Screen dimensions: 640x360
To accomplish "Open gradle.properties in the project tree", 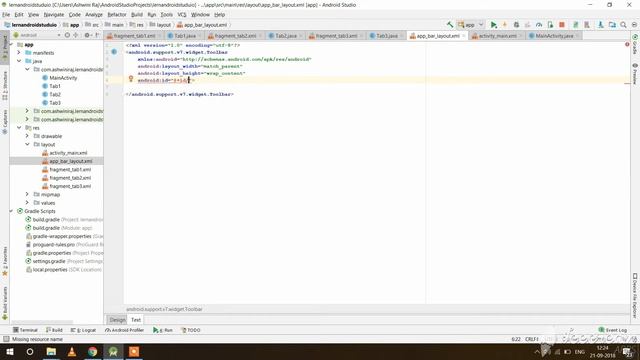I will [52, 253].
